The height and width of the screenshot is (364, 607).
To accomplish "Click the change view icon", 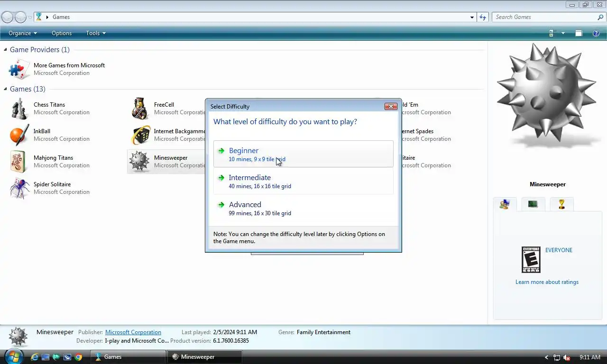I will click(551, 33).
